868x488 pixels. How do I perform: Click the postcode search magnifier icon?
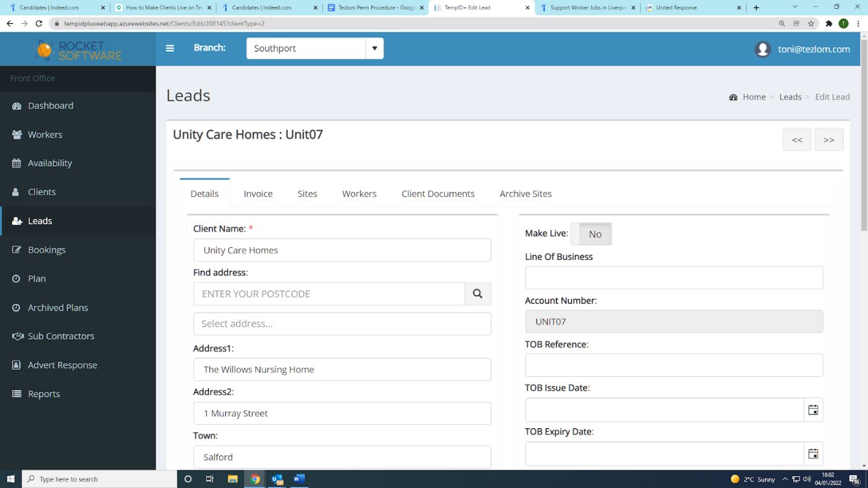477,294
